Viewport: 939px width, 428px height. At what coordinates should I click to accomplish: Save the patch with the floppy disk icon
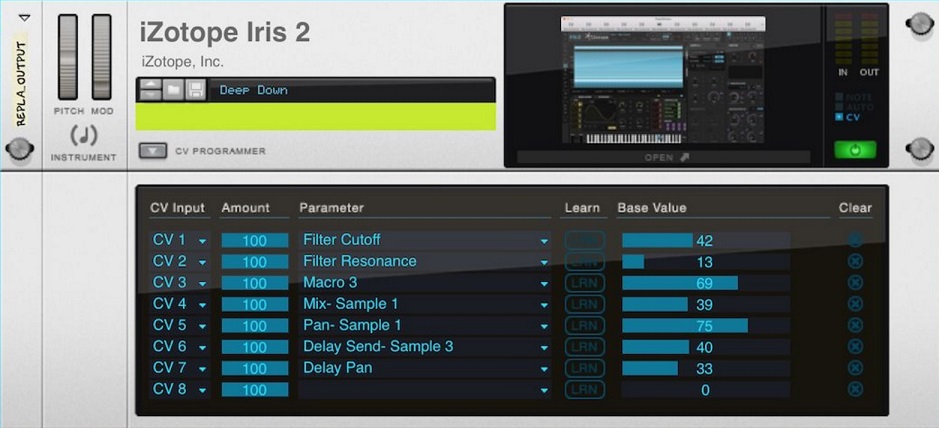[196, 90]
